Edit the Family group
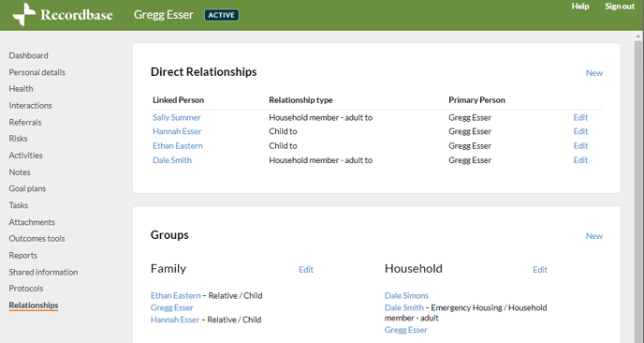The height and width of the screenshot is (343, 644). [x=306, y=270]
